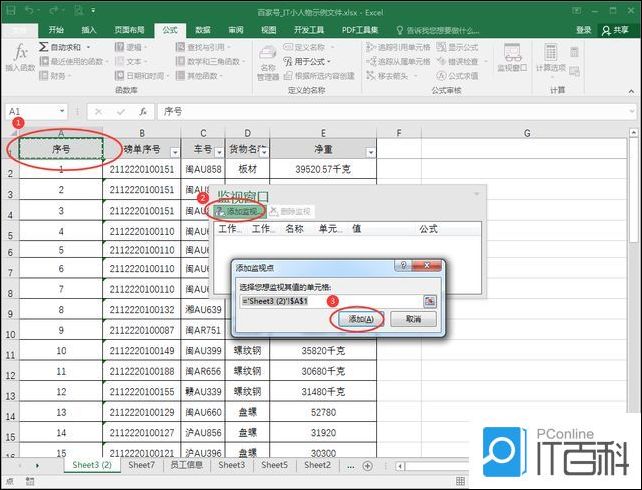
Task: Click the cell reference input field in dialog
Action: [x=328, y=300]
